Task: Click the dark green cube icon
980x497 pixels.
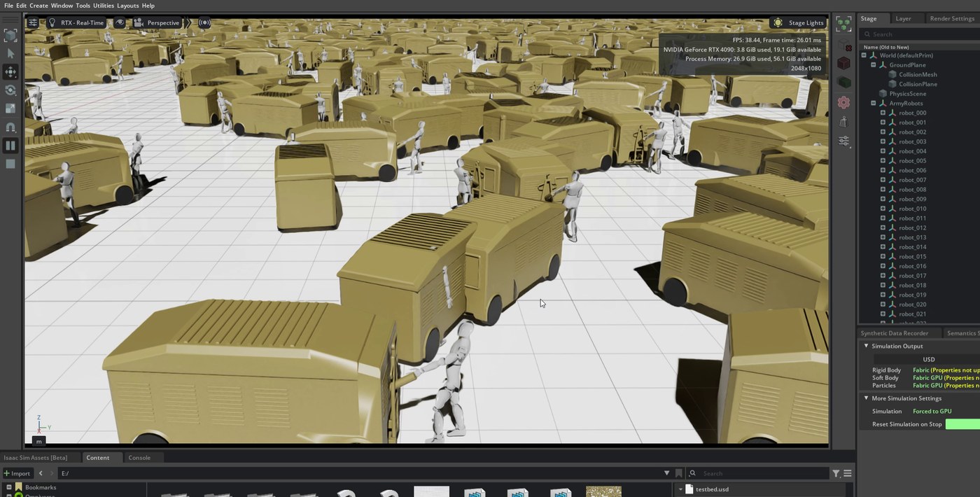Action: click(x=843, y=83)
